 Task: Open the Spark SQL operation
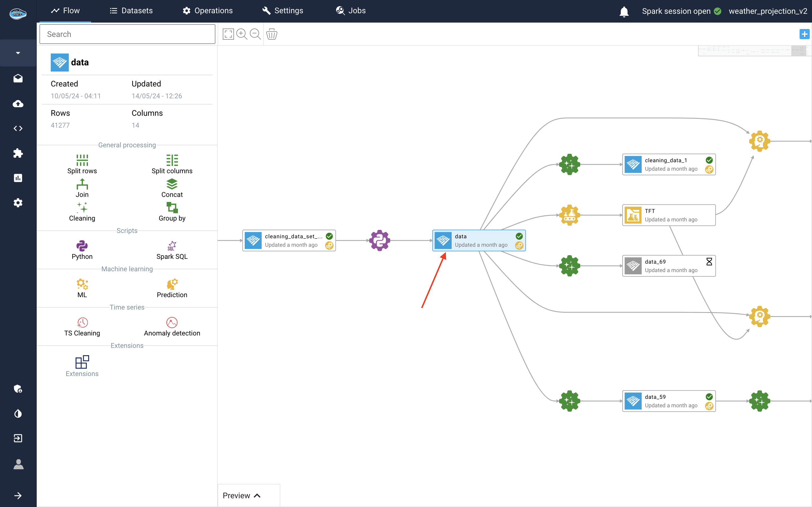point(172,250)
